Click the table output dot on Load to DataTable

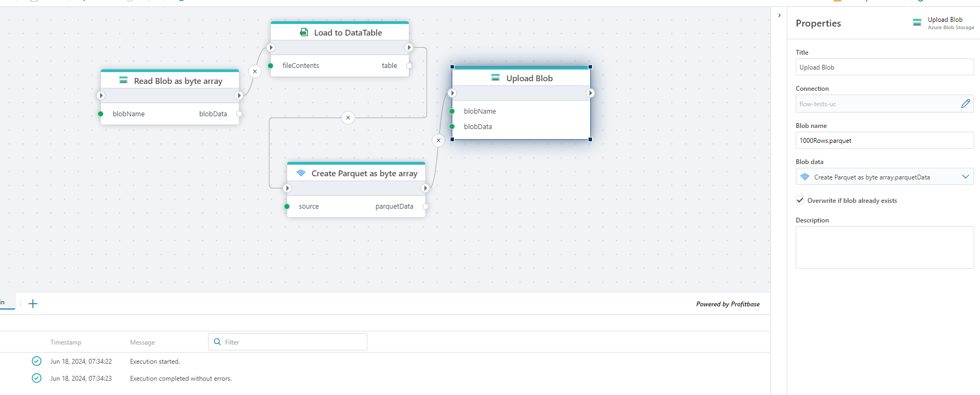[x=409, y=66]
